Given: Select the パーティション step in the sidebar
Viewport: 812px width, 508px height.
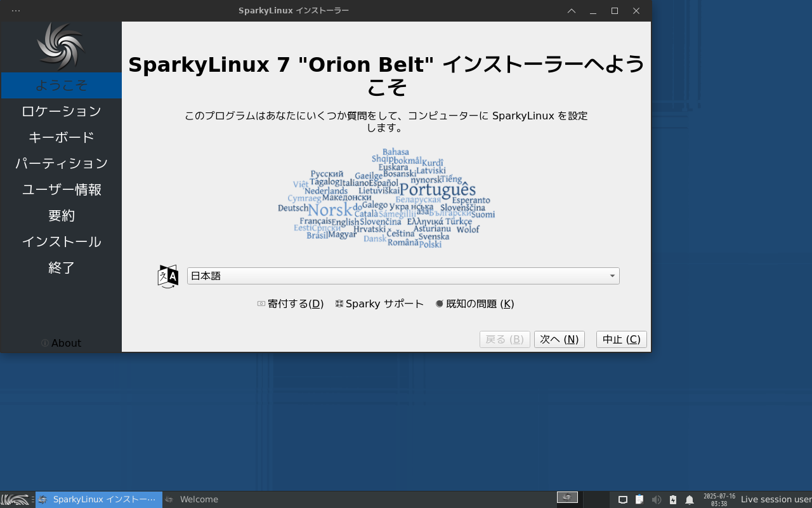Looking at the screenshot, I should 62,164.
